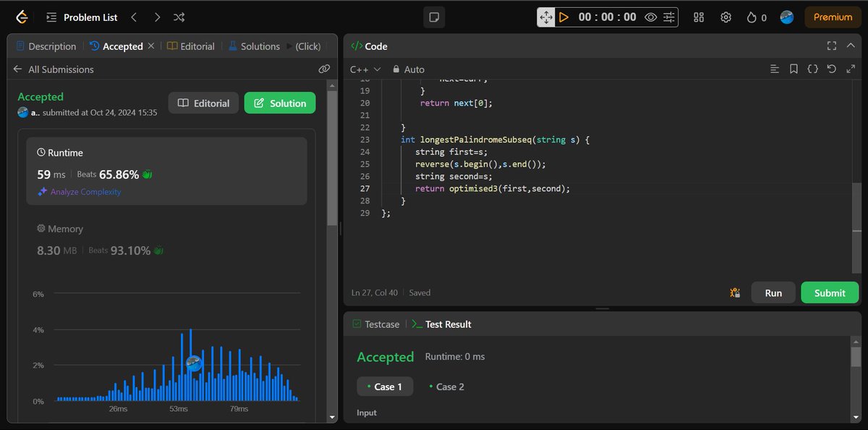
Task: Click the 'reverse(s.begin(),s.end());' line
Action: [480, 164]
